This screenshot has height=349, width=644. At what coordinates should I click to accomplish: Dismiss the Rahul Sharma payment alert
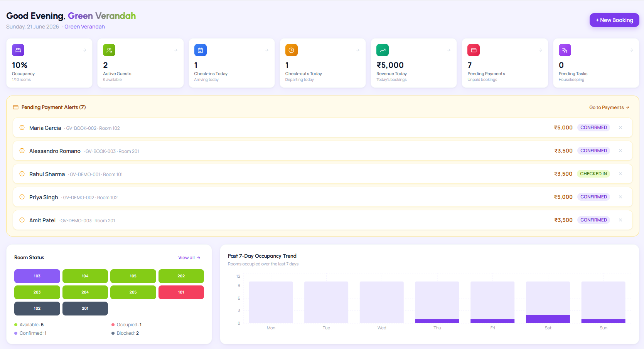click(620, 174)
